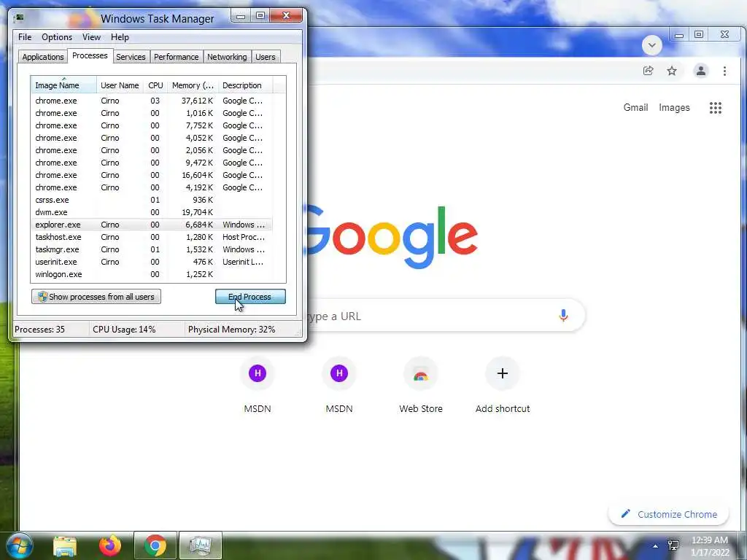Image resolution: width=747 pixels, height=560 pixels.
Task: Open the Google apps grid
Action: pos(716,108)
